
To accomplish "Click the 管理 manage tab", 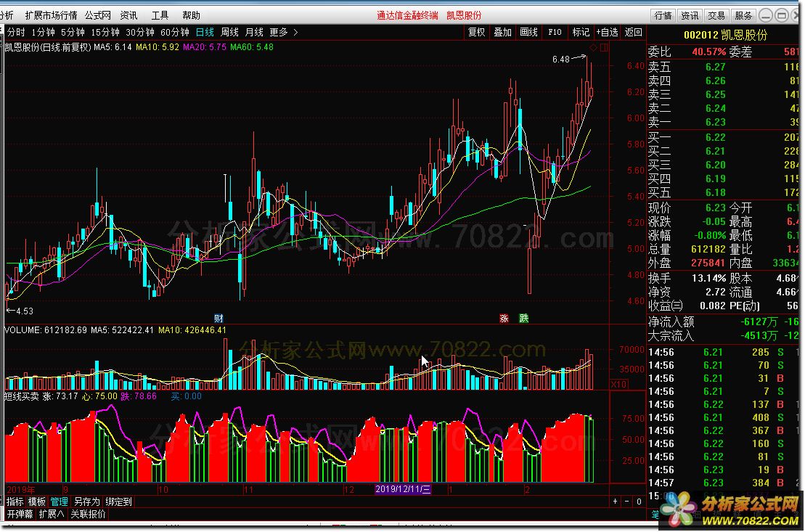I will [59, 502].
